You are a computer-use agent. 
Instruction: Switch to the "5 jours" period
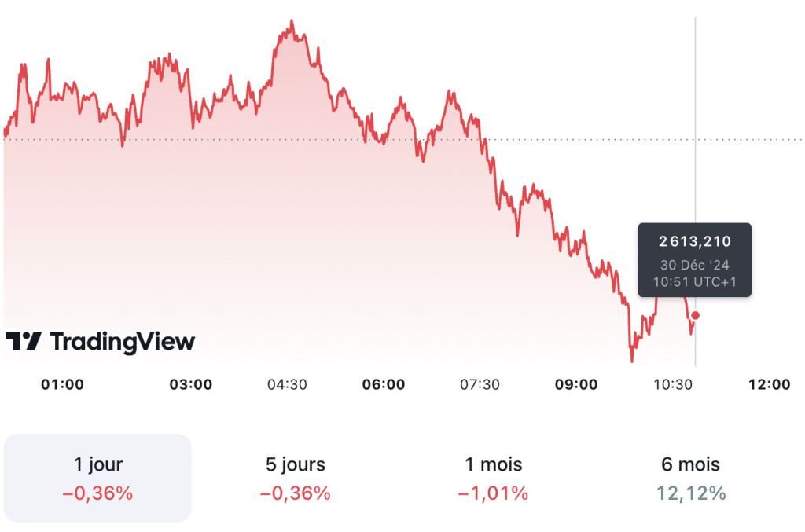coord(296,478)
